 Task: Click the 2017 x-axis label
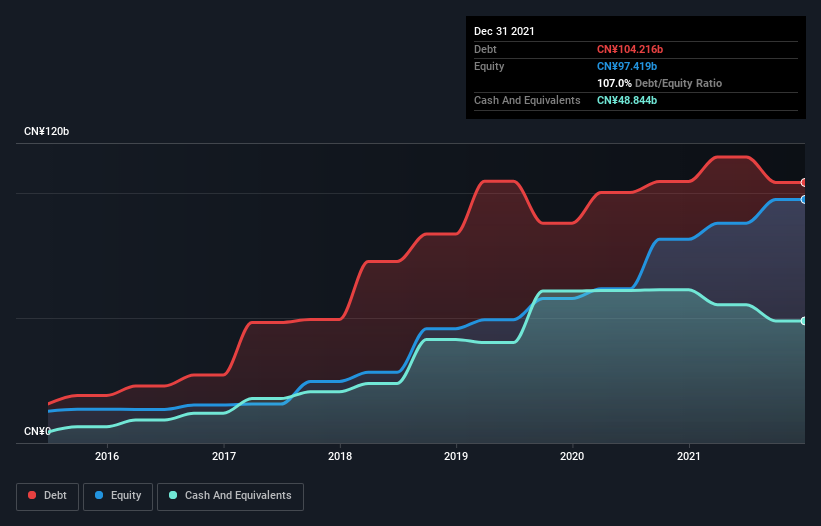coord(224,456)
